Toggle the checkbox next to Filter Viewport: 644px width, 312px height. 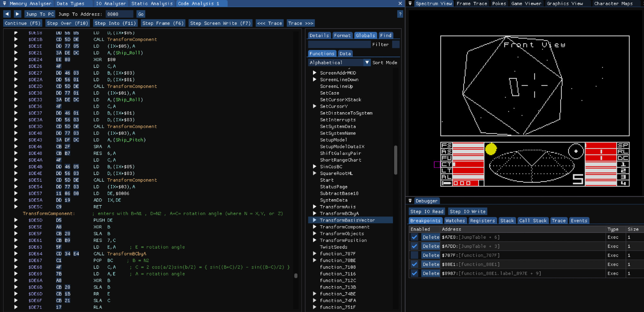396,44
